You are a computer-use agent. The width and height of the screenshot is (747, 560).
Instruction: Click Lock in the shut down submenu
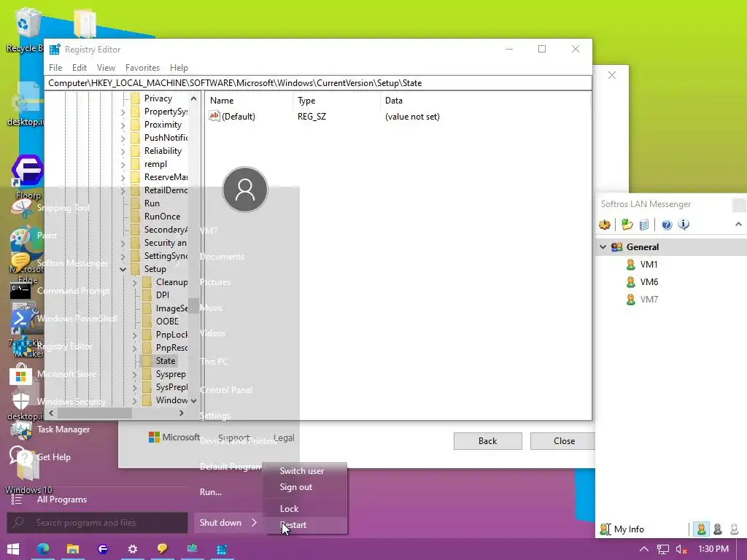305,508
